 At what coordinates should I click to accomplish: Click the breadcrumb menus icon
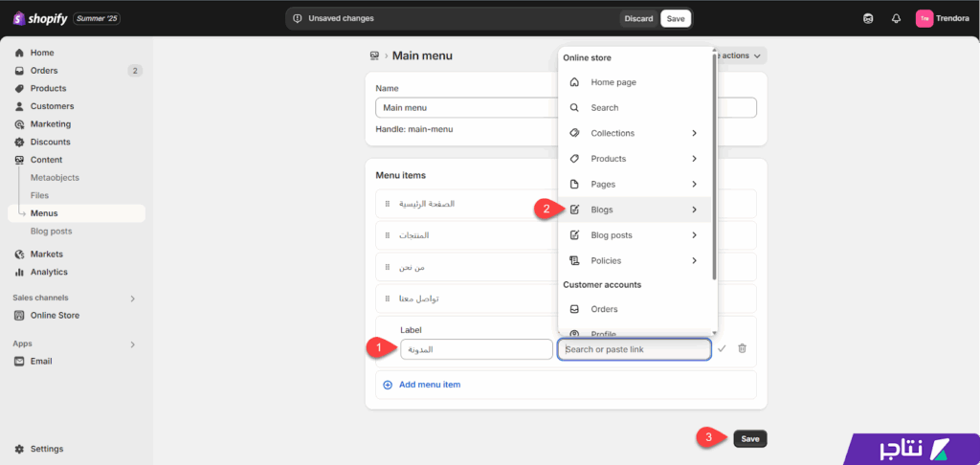click(375, 55)
